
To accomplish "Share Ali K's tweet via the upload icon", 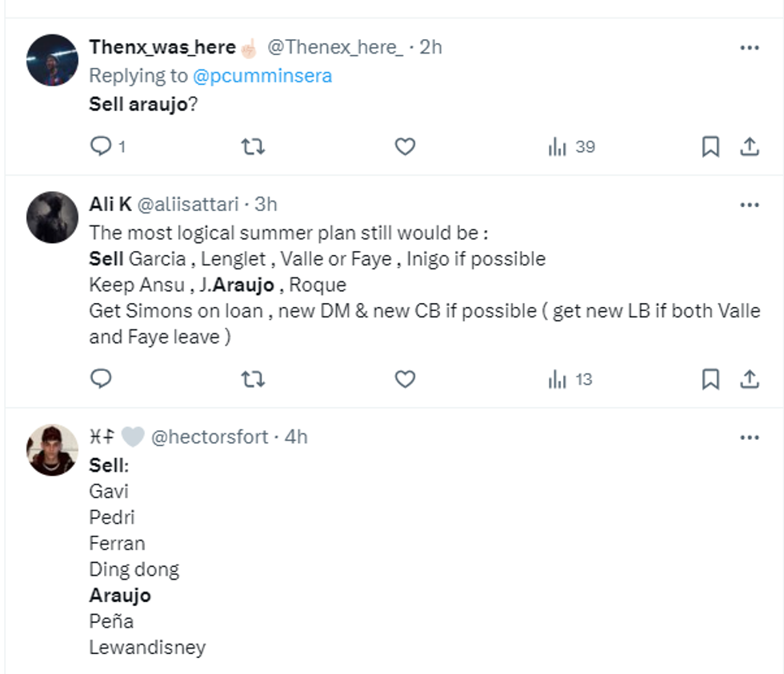I will [x=749, y=379].
